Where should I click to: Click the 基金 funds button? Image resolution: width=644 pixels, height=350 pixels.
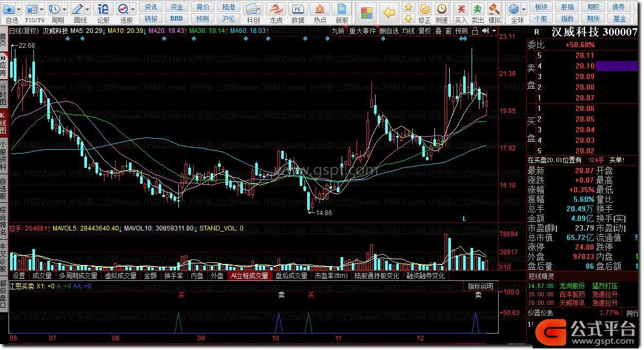coord(619,19)
